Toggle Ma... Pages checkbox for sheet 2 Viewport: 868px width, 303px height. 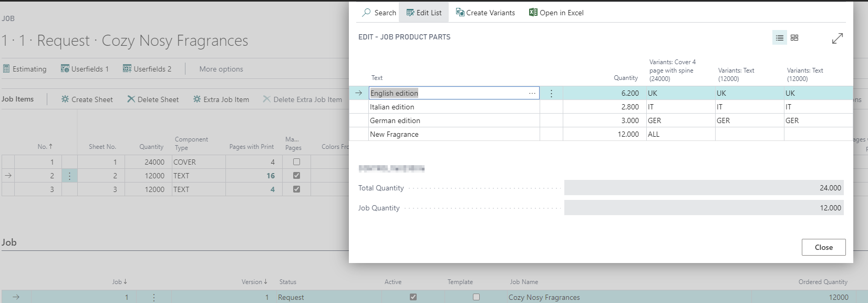(296, 176)
